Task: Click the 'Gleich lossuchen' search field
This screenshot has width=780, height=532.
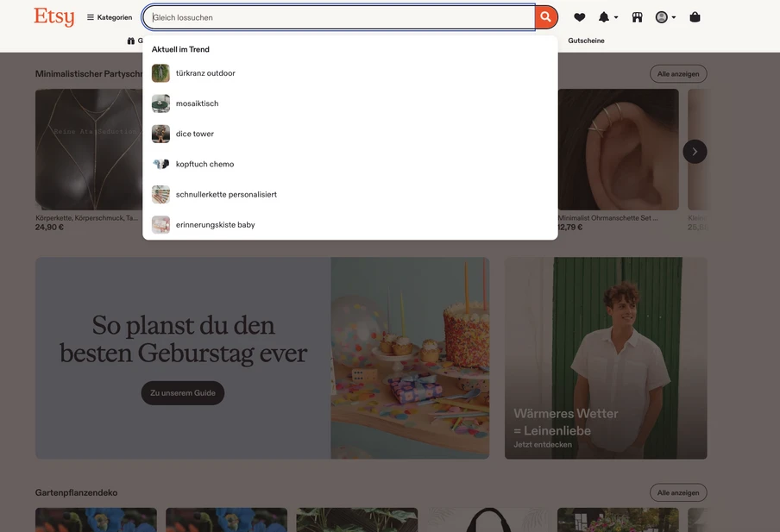Action: 337,16
